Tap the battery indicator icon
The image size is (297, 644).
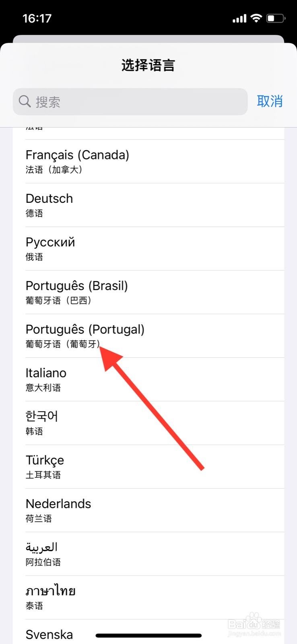tap(276, 18)
